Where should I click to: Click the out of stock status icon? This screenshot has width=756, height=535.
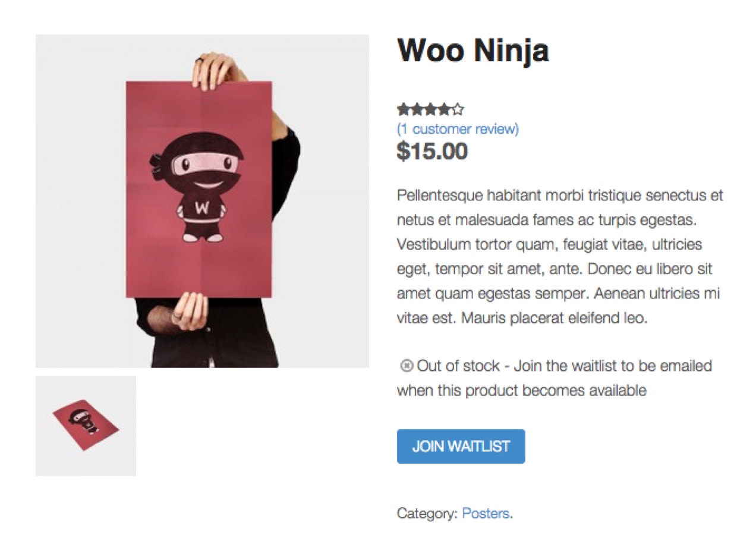407,366
